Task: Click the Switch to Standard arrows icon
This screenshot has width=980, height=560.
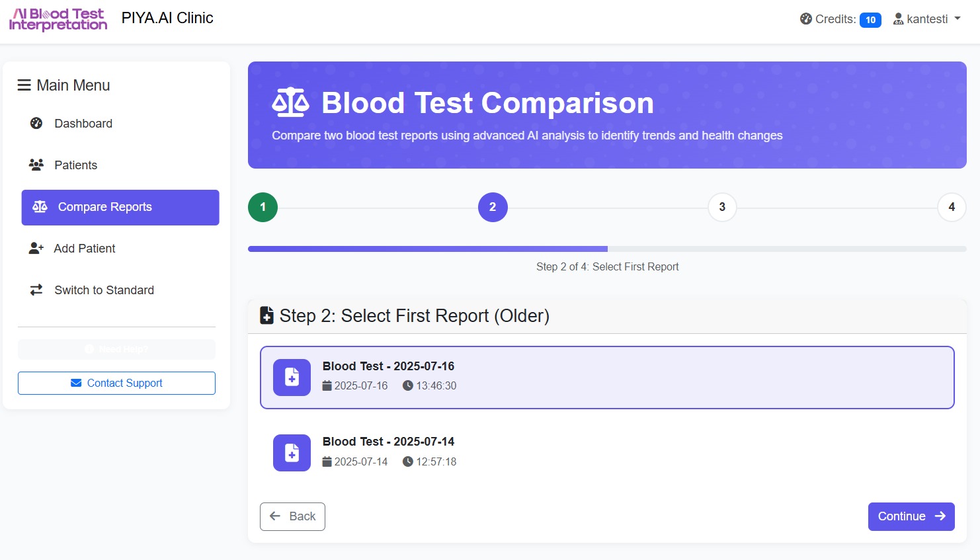Action: pyautogui.click(x=36, y=290)
